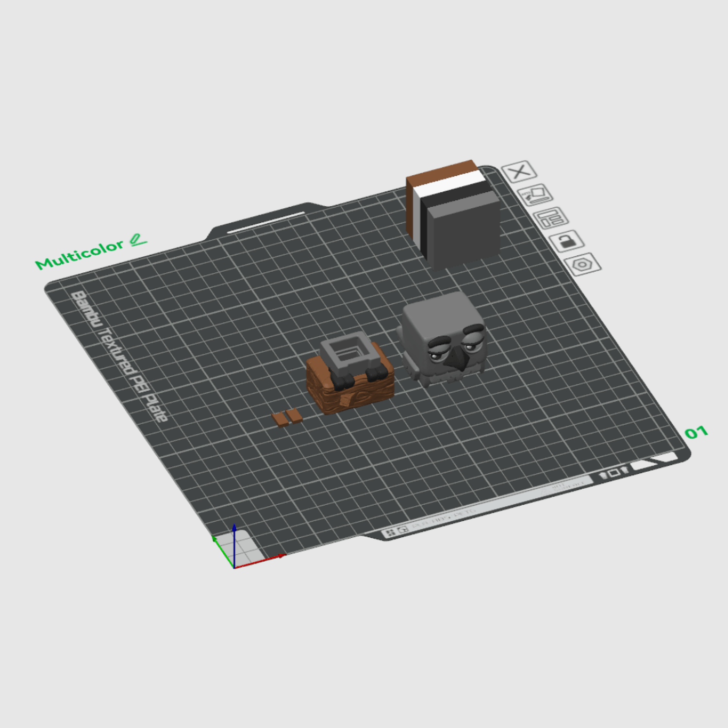Open plate settings hexagon icon
Screen dimensions: 728x728
coord(583,265)
